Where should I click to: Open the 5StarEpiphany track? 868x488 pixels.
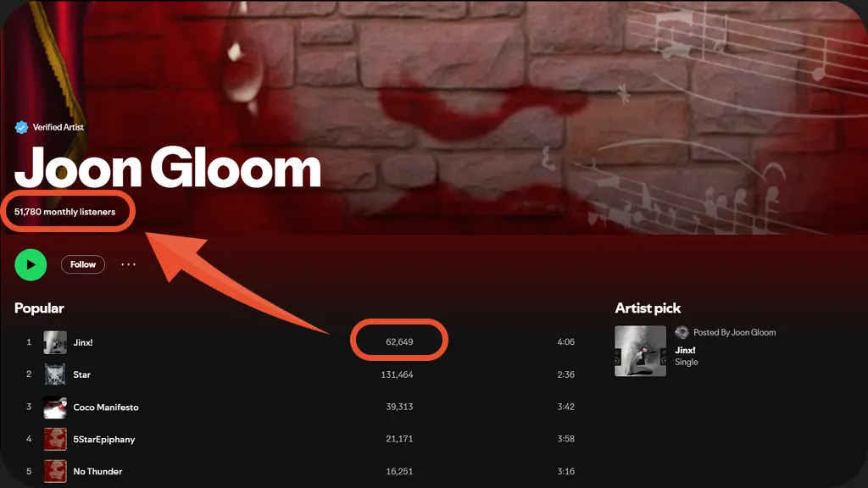(x=104, y=440)
